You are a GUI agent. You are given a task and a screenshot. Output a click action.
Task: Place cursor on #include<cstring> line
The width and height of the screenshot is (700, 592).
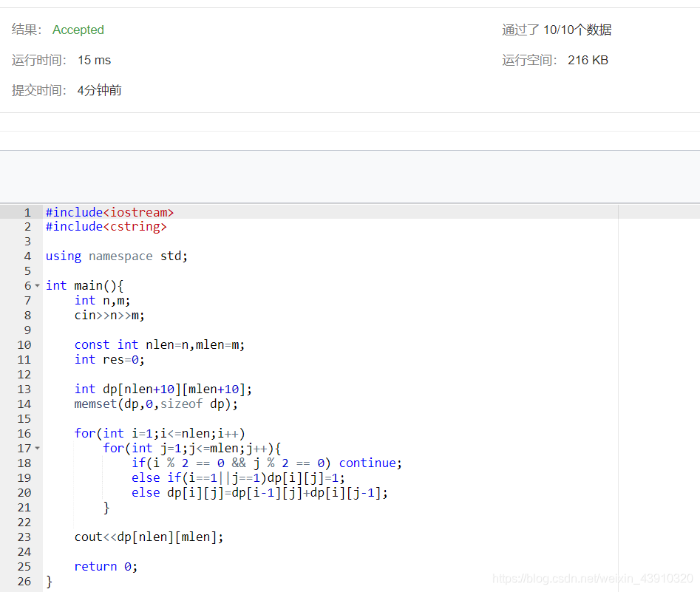(106, 227)
